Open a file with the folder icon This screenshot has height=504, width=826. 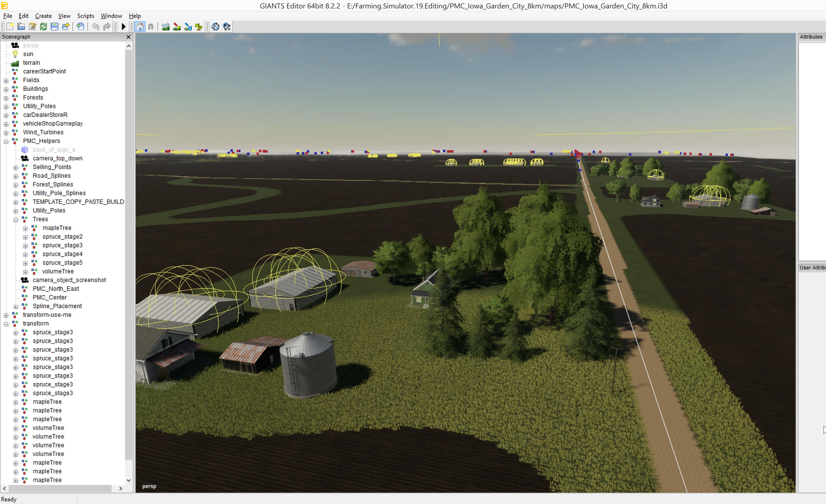pyautogui.click(x=21, y=27)
